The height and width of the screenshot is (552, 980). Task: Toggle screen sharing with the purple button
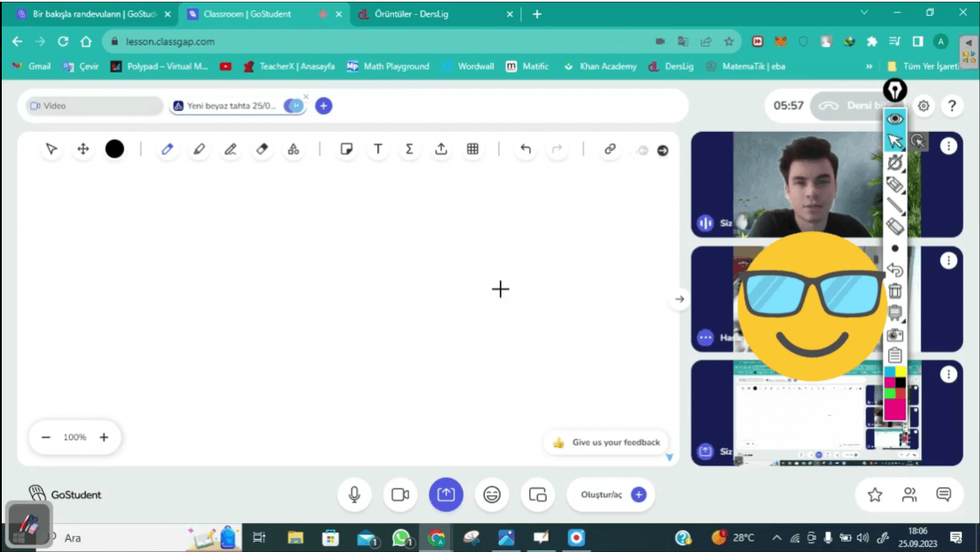[x=445, y=494]
